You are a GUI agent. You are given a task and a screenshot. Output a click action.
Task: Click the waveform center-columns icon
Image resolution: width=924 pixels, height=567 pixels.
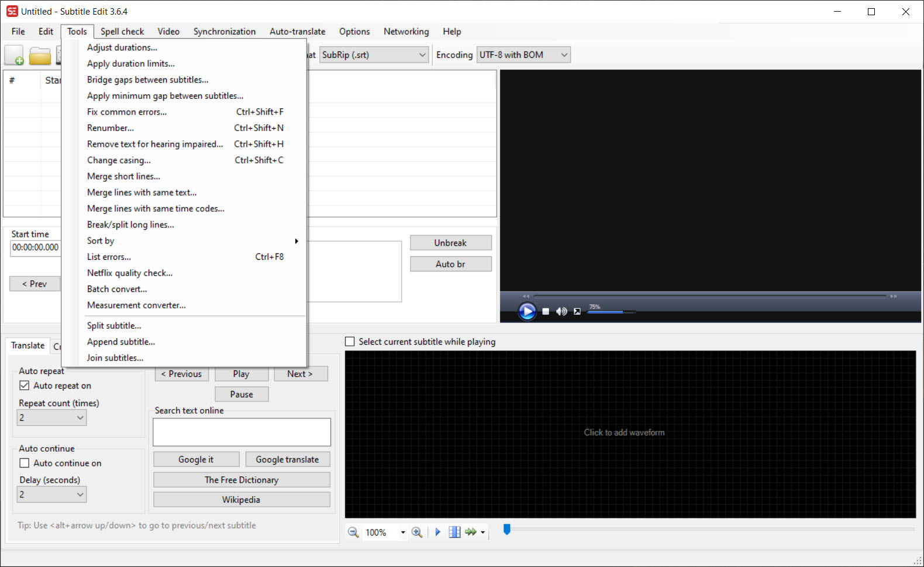tap(454, 532)
